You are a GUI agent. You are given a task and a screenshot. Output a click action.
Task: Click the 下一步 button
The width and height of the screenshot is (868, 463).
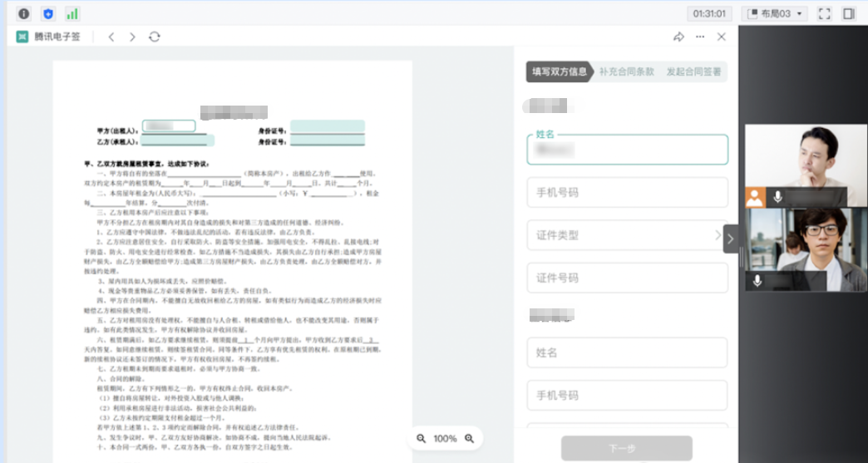(x=626, y=448)
